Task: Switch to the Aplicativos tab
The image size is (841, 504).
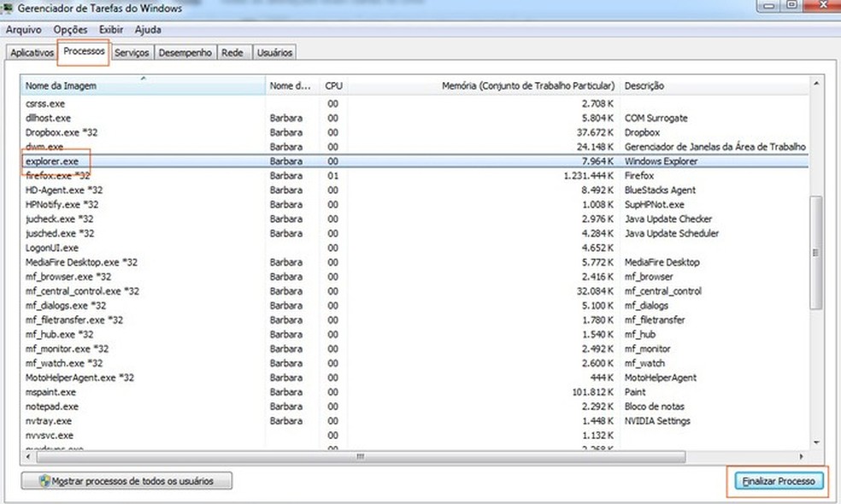Action: 31,52
